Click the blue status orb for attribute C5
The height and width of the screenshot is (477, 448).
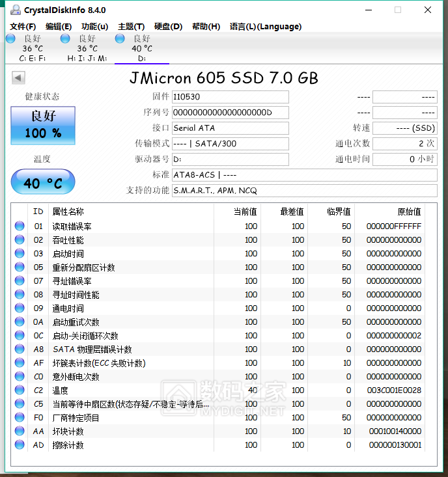(20, 403)
